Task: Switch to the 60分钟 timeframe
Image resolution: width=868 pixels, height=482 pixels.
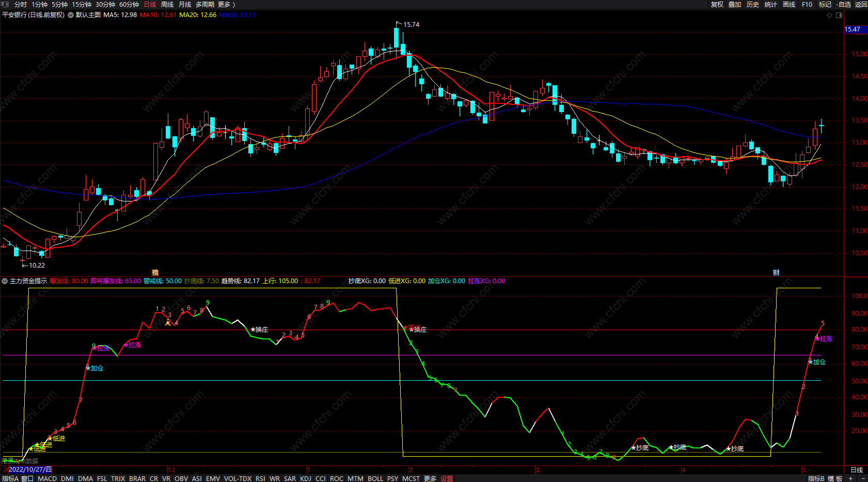Action: tap(129, 4)
